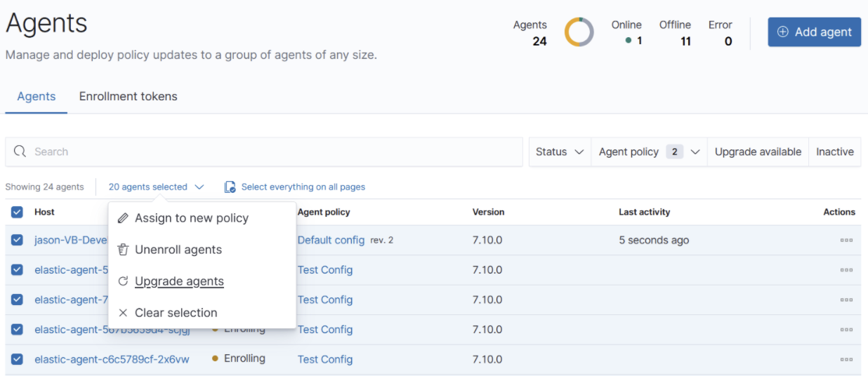This screenshot has width=868, height=376.
Task: Click the pencil icon beside Assign to new policy
Action: point(123,218)
